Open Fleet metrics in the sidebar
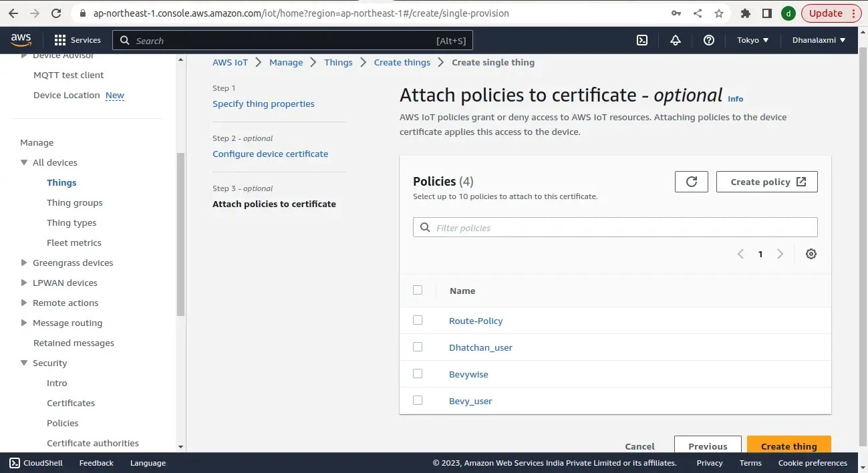Screen dimensions: 868x473 (x=74, y=243)
